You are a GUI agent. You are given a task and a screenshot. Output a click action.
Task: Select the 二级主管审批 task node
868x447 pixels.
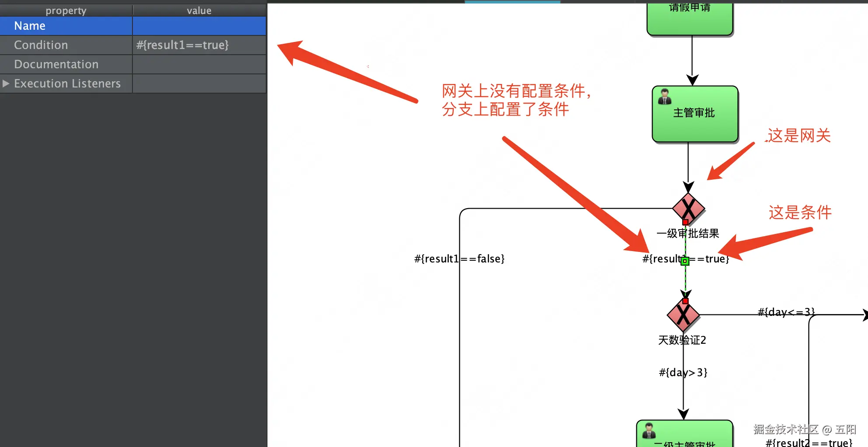click(x=684, y=434)
